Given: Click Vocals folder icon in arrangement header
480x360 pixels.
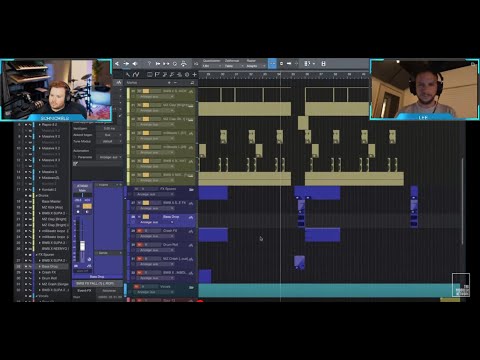Looking at the screenshot, I should [191, 287].
